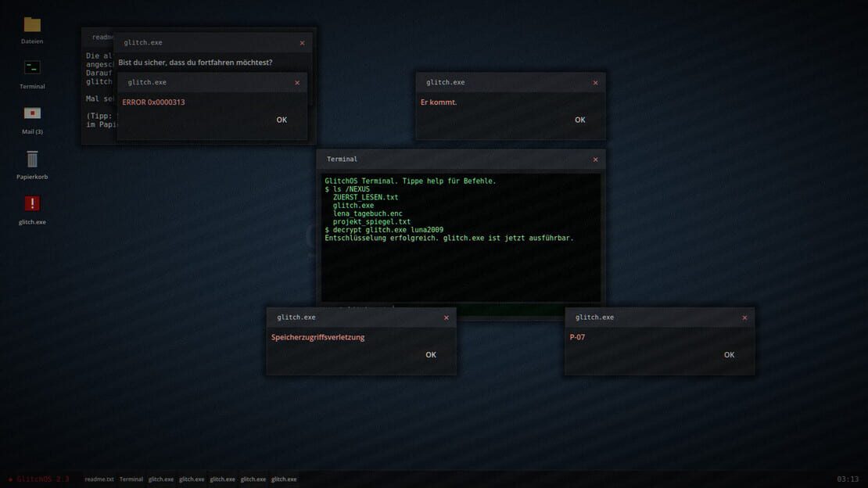Open the Mail (3) desktop icon
The height and width of the screenshot is (488, 868).
32,120
